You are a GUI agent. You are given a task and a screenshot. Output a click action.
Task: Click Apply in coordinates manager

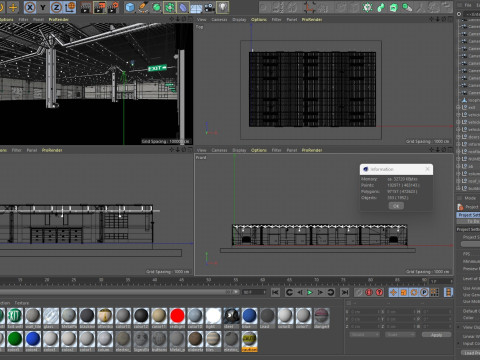(x=436, y=335)
